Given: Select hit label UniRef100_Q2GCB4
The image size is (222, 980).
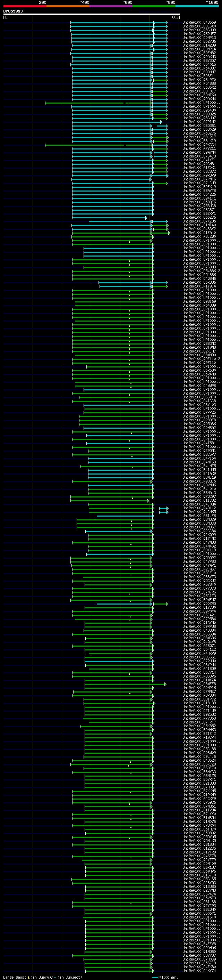Looking at the screenshot, I should (x=199, y=531).
